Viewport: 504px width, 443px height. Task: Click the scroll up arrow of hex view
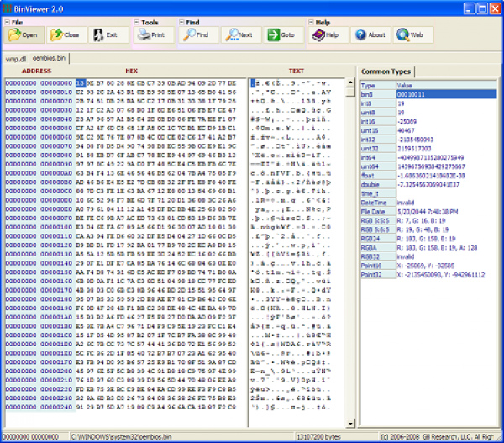point(350,82)
